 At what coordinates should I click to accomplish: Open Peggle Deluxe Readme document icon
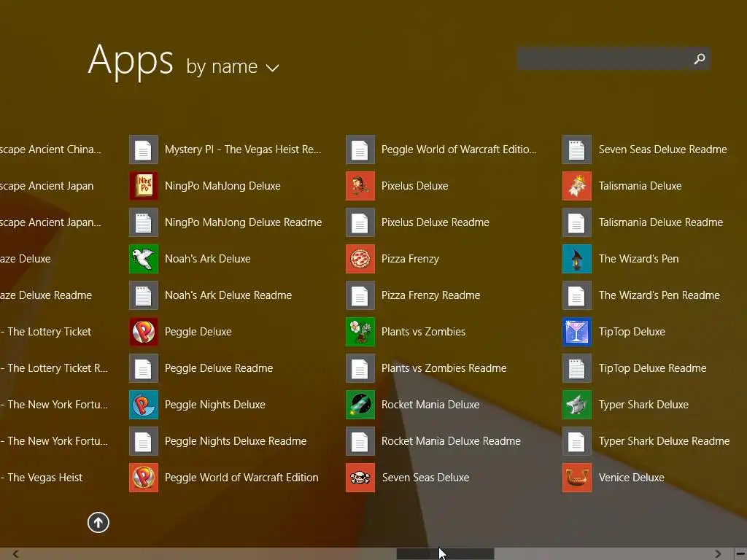(144, 368)
